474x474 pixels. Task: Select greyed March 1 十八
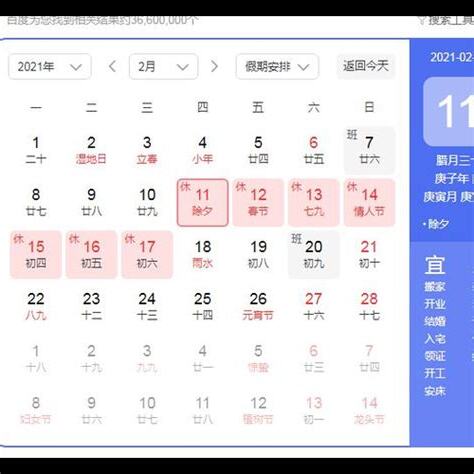pyautogui.click(x=36, y=358)
